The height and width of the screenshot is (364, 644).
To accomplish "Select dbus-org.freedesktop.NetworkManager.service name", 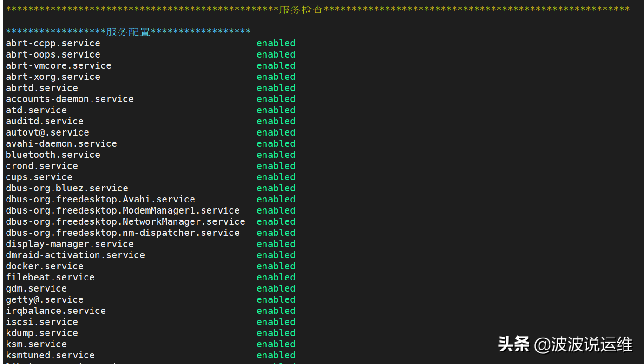I will point(125,221).
